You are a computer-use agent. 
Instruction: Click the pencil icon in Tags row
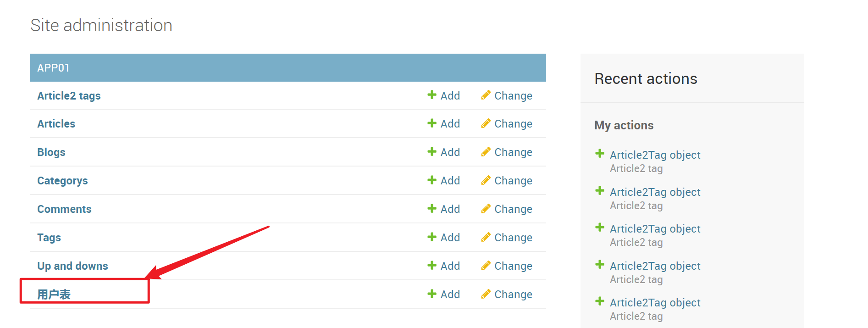point(486,237)
